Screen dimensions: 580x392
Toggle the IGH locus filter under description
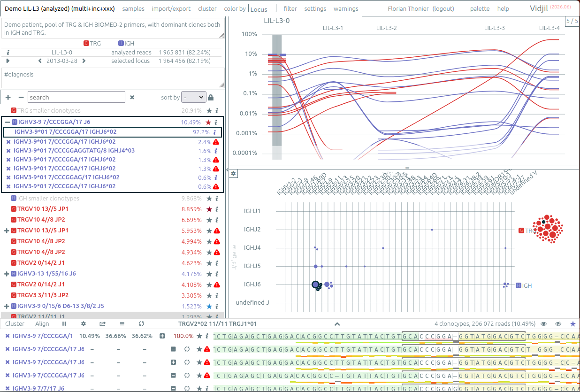(127, 43)
